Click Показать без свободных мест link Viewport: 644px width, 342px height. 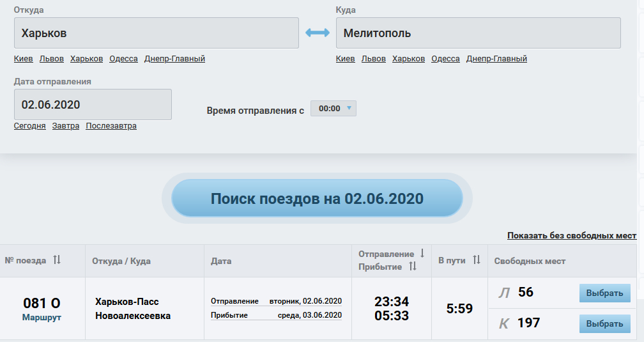[x=572, y=235]
